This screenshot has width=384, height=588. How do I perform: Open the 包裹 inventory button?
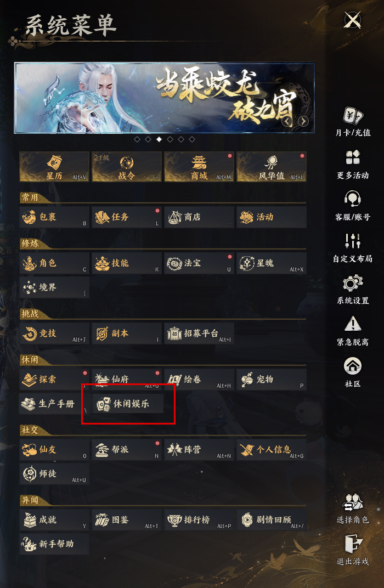point(54,217)
